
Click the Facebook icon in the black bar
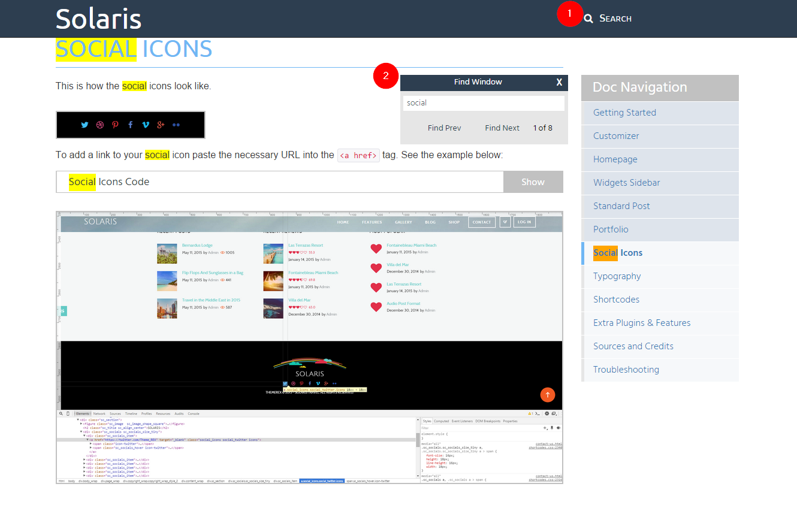[130, 125]
